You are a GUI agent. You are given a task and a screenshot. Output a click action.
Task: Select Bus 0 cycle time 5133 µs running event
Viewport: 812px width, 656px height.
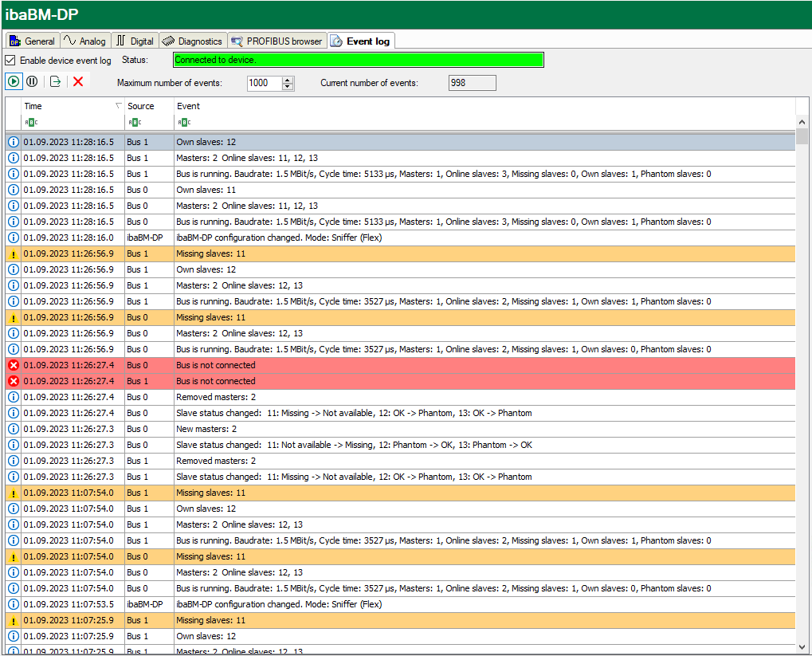point(400,222)
